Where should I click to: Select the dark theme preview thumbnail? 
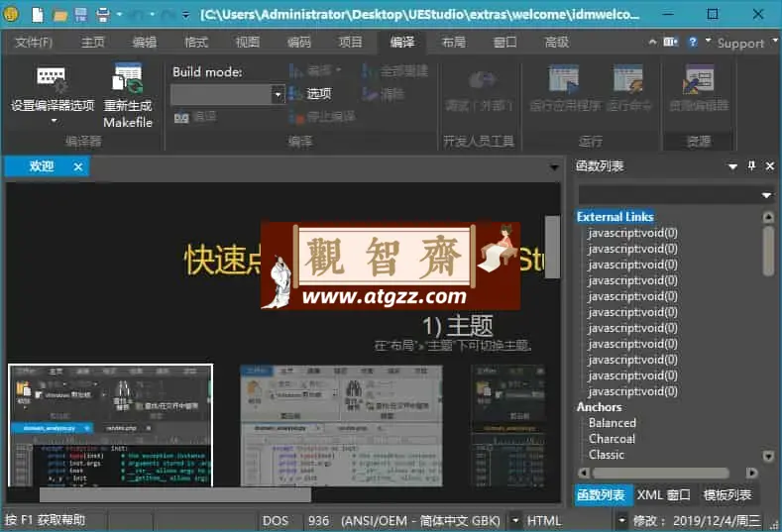click(x=110, y=425)
